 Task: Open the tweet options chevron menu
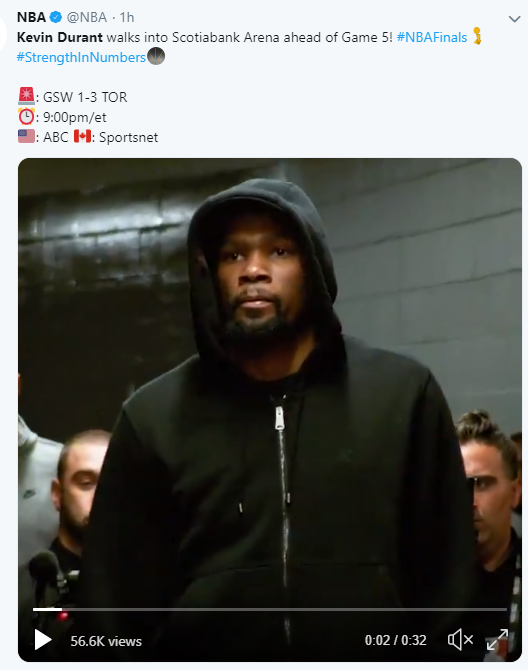[514, 19]
